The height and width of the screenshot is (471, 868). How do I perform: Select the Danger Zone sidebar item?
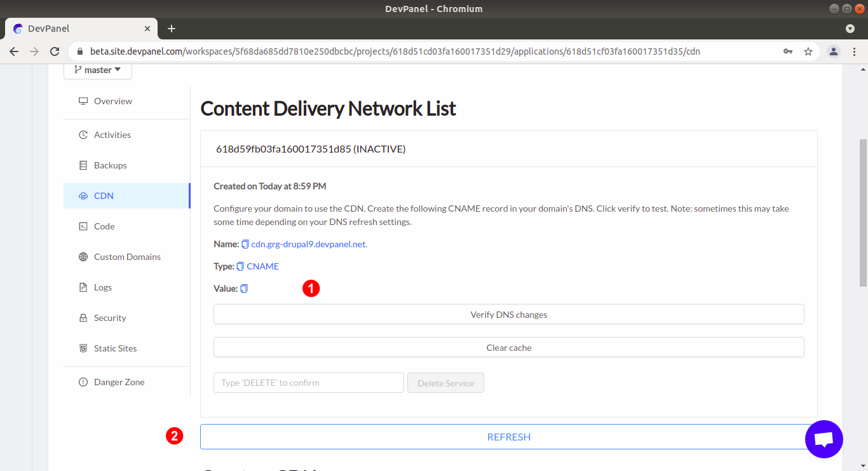point(119,382)
